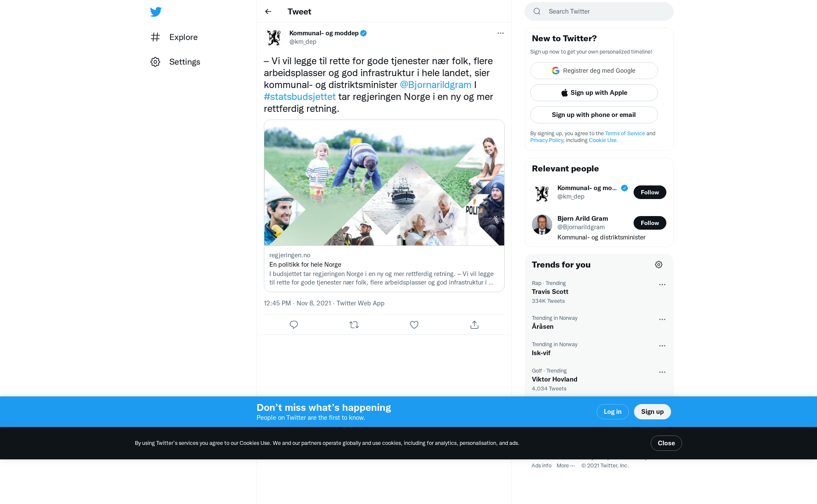The height and width of the screenshot is (504, 817).
Task: Sign up with Apple
Action: click(594, 93)
